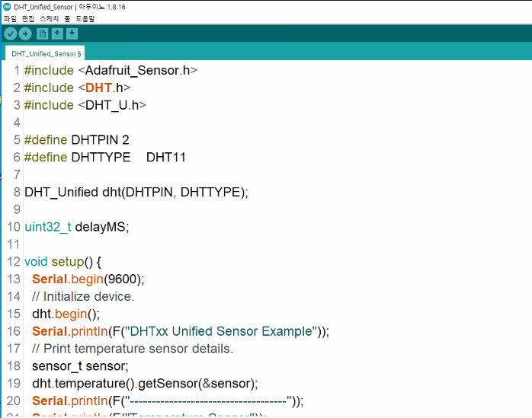Screen dimensions: 532x418
Task: Select the DHT_Unified_Sensor tab
Action: 45,53
